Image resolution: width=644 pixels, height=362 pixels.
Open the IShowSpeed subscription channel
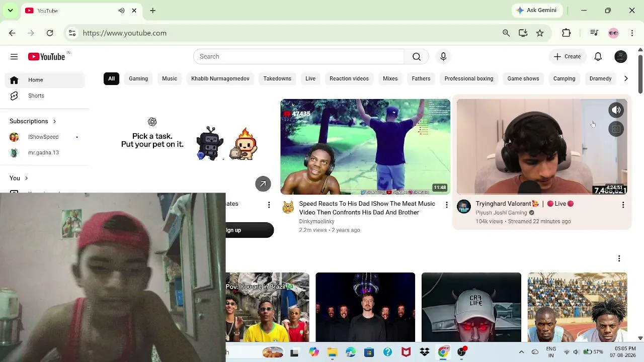coord(44,137)
